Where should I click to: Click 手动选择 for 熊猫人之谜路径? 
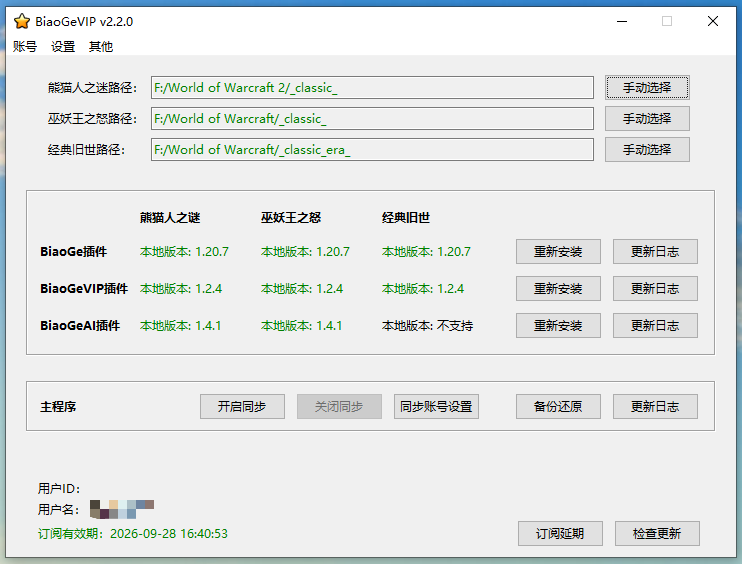click(647, 88)
